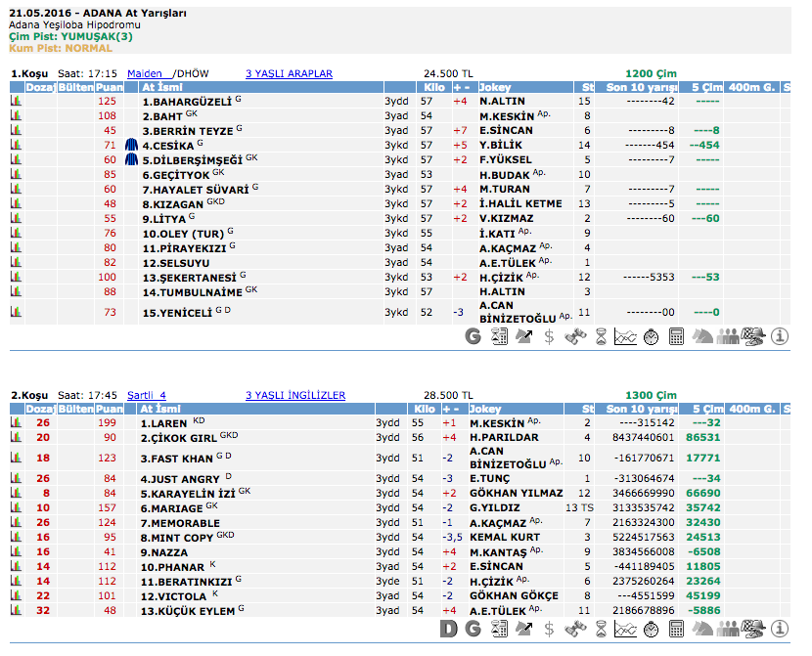The width and height of the screenshot is (812, 656).
Task: Open the calculator icon in race 2 toolbar
Action: pyautogui.click(x=676, y=629)
